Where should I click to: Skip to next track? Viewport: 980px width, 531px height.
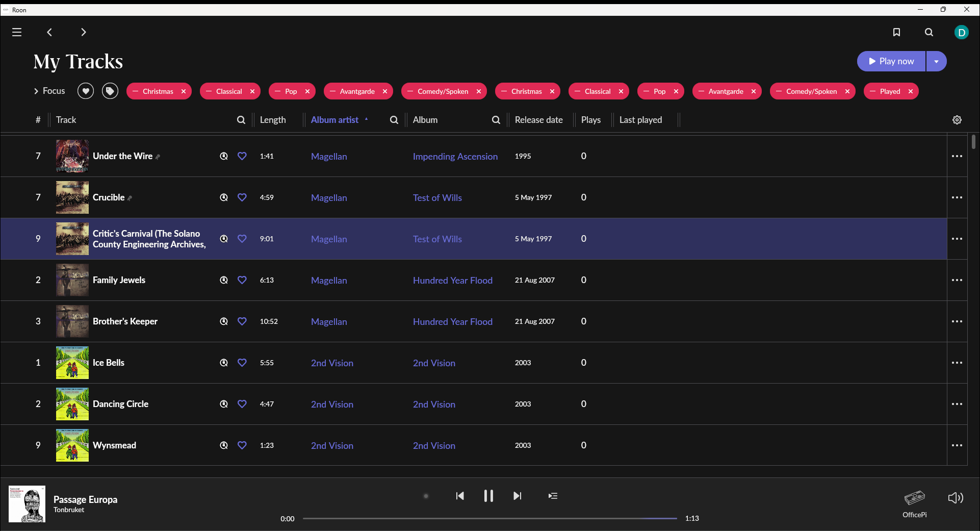[517, 496]
